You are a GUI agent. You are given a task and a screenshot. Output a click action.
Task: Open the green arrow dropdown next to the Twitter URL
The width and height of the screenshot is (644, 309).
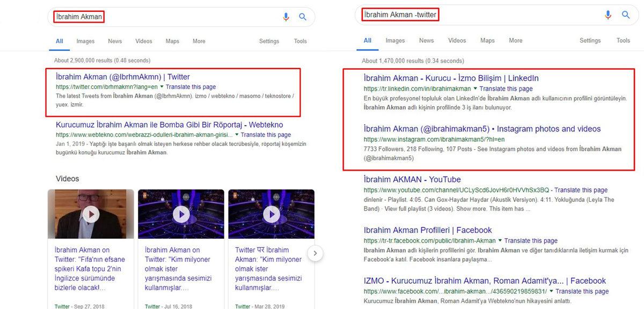click(163, 86)
